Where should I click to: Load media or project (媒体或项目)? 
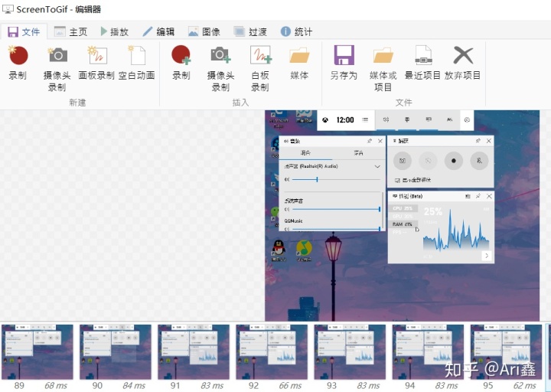tap(383, 69)
